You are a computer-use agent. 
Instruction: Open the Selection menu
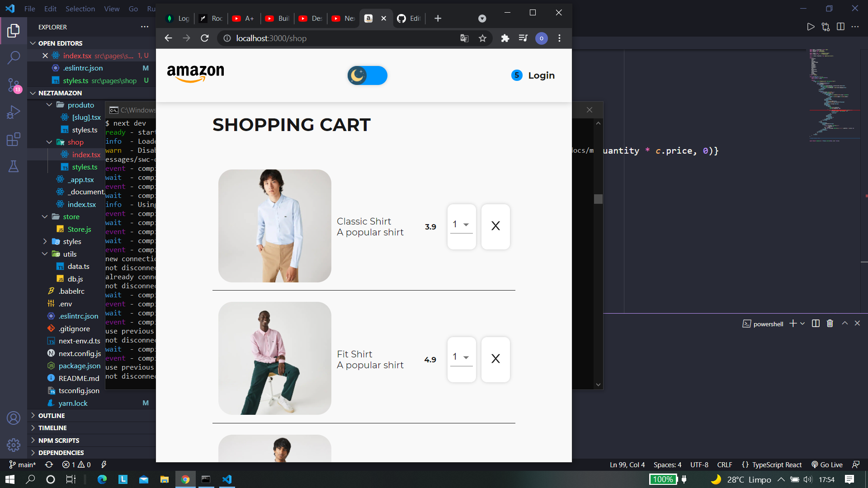[80, 9]
